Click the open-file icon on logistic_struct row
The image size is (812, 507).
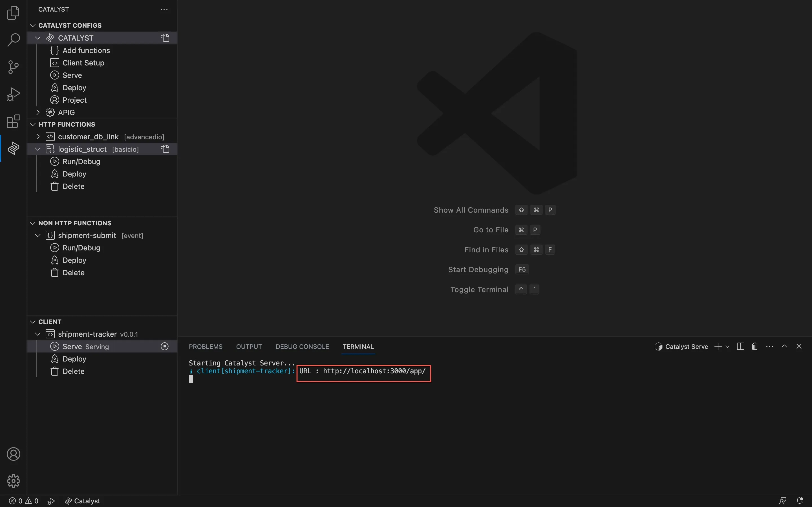tap(165, 149)
